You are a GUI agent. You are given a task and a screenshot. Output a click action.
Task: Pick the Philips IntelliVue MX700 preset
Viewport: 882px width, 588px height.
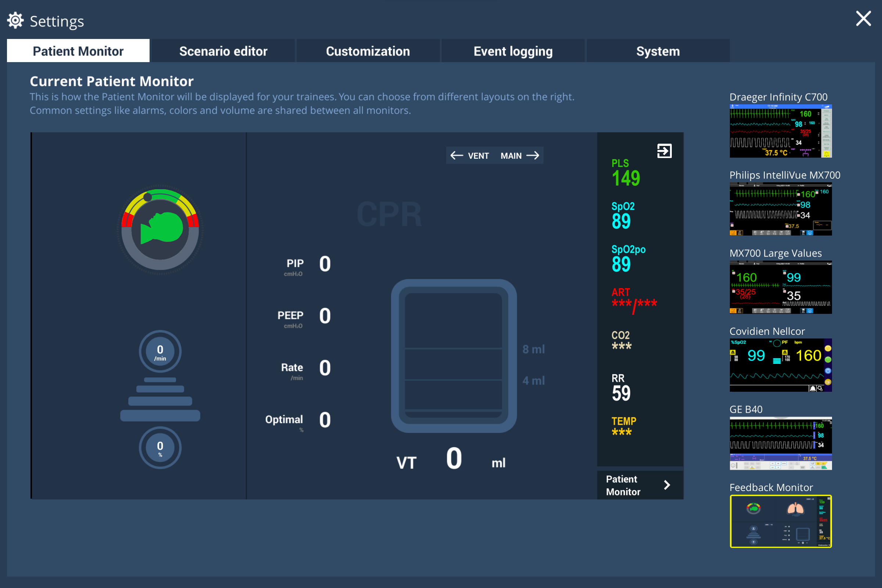[781, 209]
